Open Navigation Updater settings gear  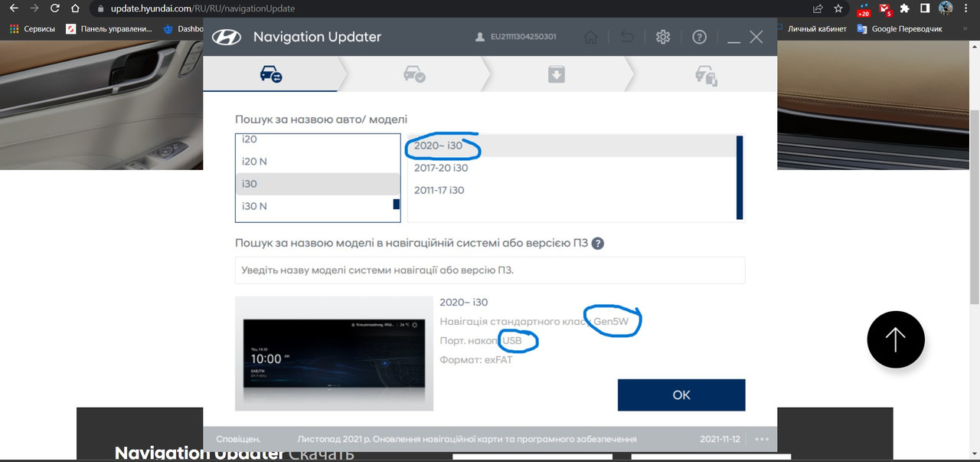pos(663,37)
